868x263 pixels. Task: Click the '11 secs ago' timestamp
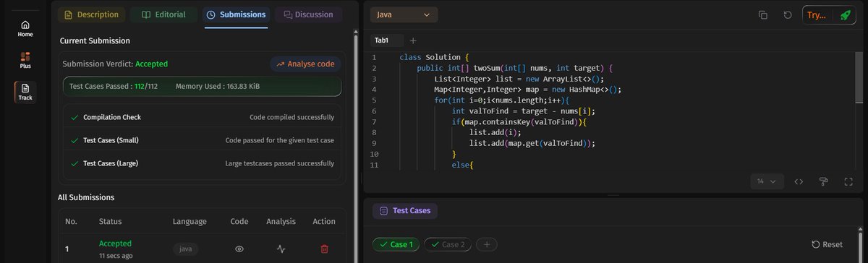point(115,256)
